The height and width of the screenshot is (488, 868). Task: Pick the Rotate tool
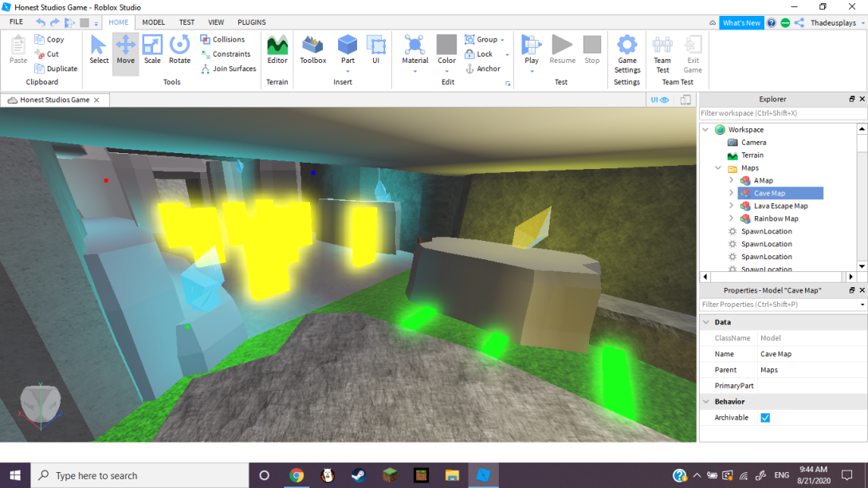179,50
